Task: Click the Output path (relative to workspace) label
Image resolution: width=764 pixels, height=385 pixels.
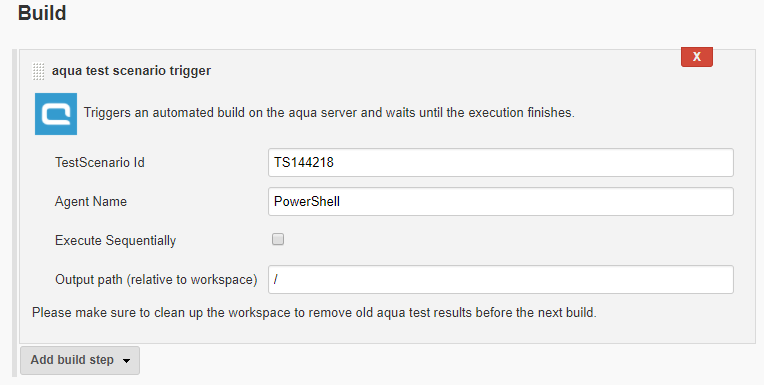Action: (156, 280)
